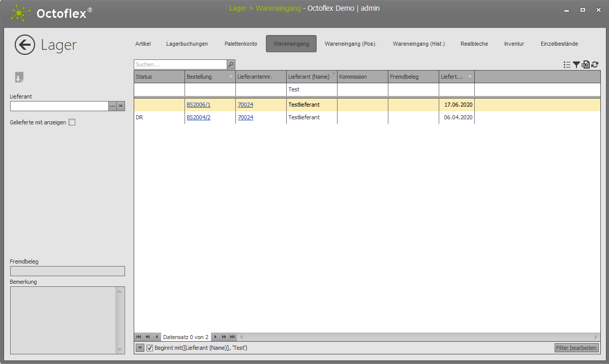The height and width of the screenshot is (364, 609).
Task: Click the magnifier search icon
Action: pos(231,64)
